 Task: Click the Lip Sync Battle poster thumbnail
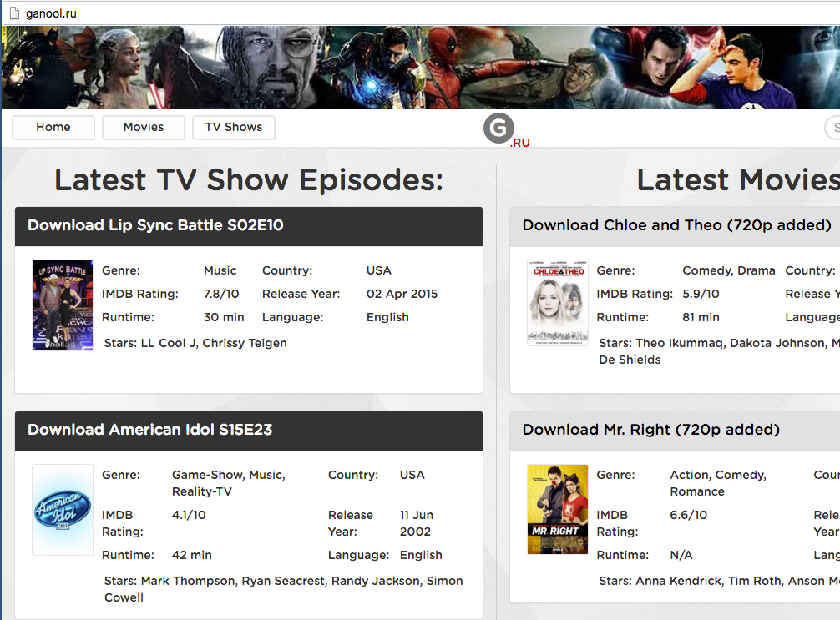click(x=63, y=305)
